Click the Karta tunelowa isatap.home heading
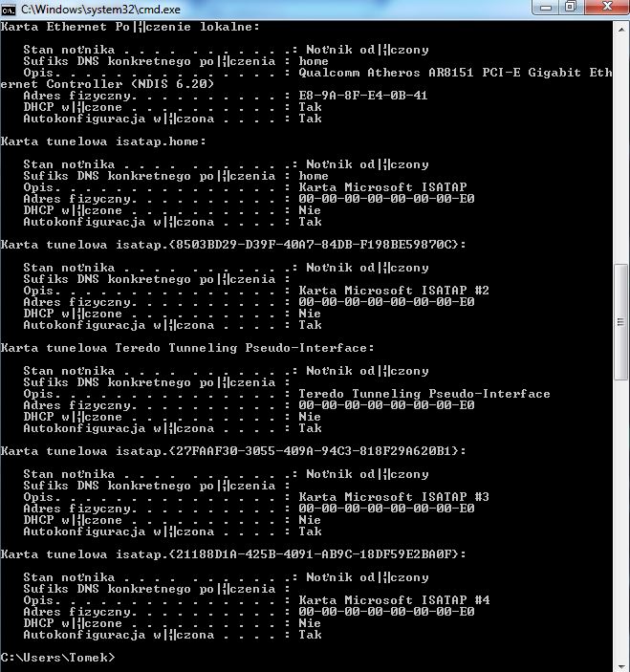The width and height of the screenshot is (630, 672). (103, 141)
